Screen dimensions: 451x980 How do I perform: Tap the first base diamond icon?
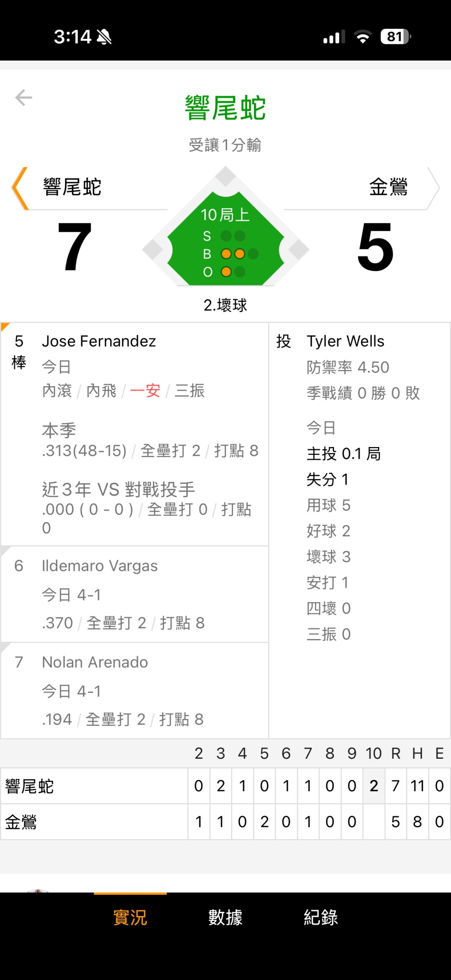coord(298,250)
